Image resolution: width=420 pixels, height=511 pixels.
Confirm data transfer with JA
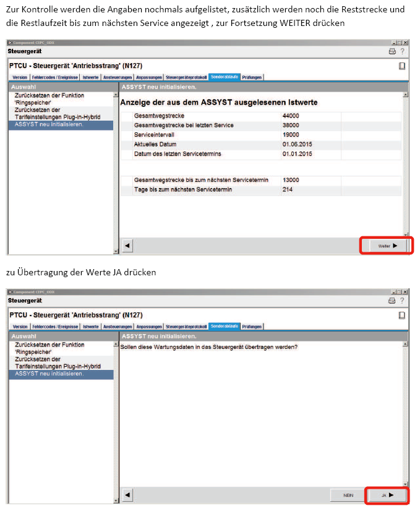point(387,495)
